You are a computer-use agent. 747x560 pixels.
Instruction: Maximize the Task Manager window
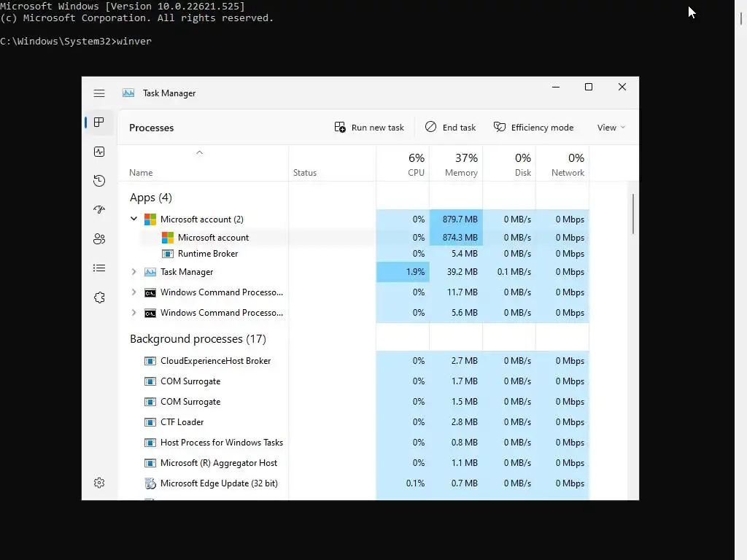[589, 87]
